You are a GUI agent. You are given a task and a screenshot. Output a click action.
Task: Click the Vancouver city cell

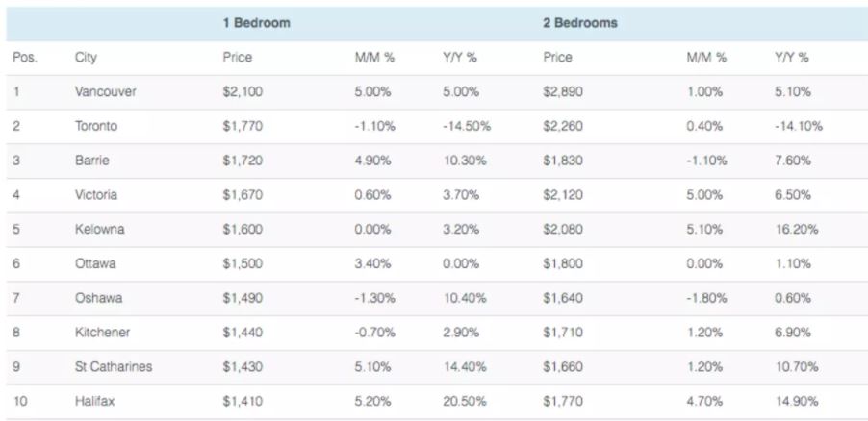105,92
